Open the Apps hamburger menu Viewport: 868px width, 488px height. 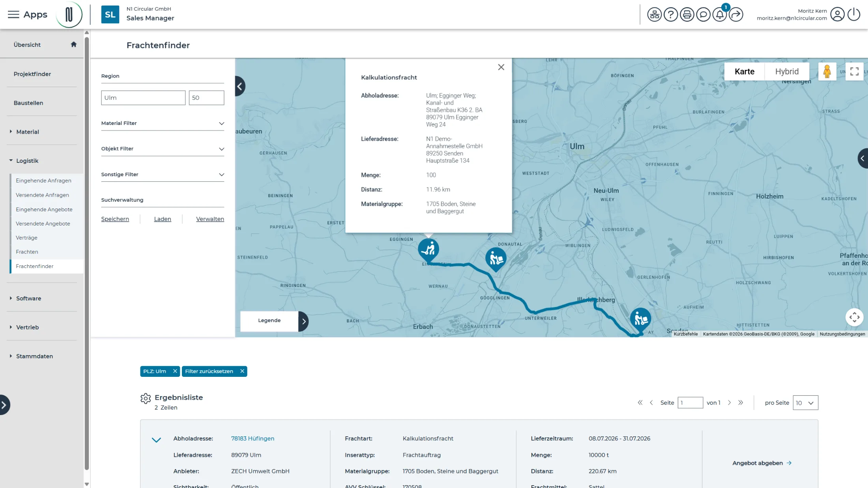(x=13, y=15)
